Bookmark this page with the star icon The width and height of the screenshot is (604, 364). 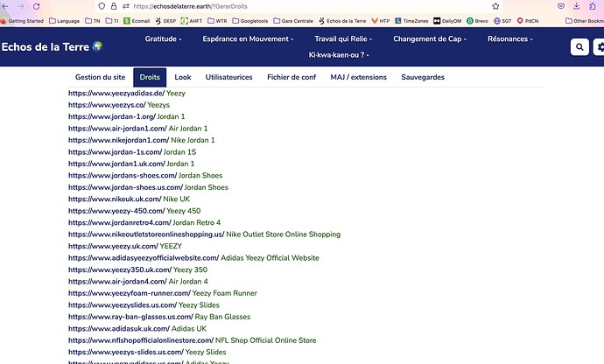point(495,6)
